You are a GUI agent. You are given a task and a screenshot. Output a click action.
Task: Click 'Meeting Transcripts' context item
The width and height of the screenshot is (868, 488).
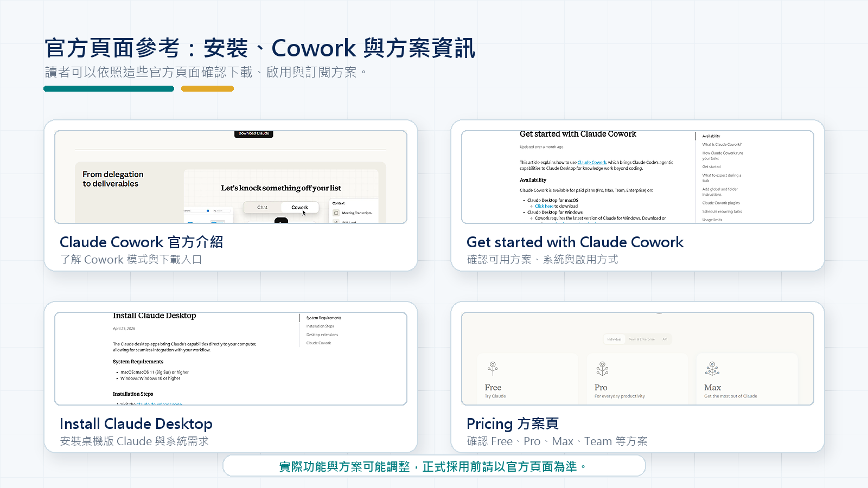click(x=356, y=213)
